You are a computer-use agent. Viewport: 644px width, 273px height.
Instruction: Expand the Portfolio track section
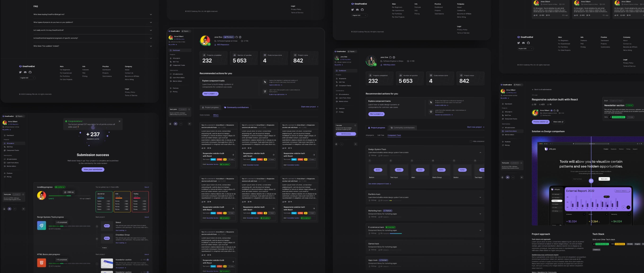(480, 197)
